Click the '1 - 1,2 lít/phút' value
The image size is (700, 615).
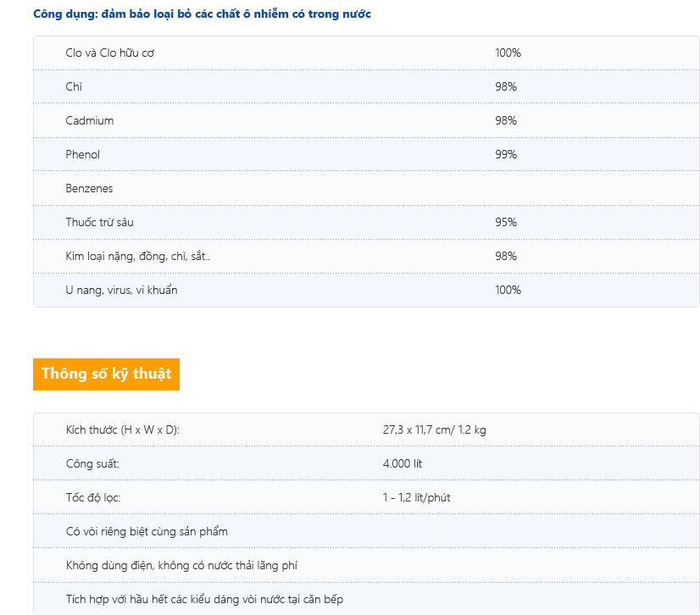pyautogui.click(x=416, y=497)
